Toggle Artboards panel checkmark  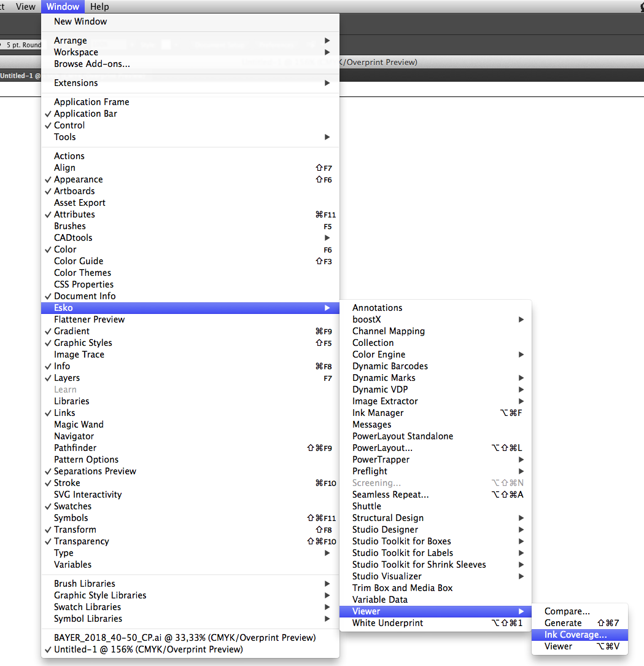click(x=190, y=191)
